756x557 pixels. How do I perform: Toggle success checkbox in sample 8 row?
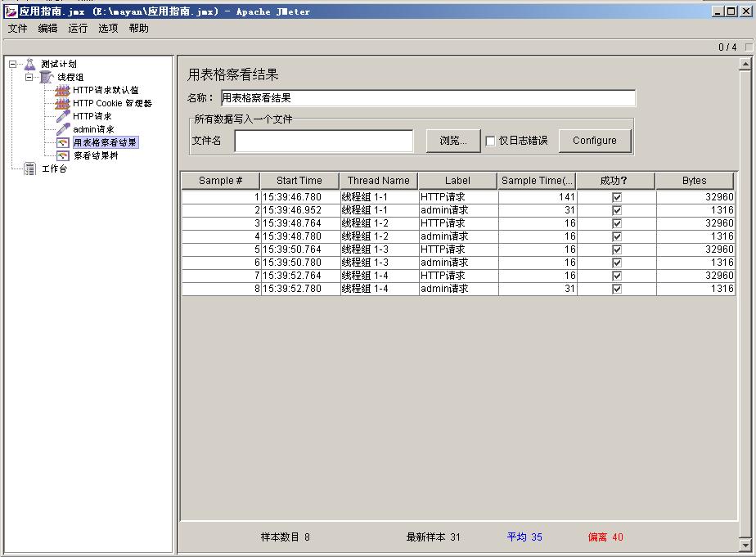pyautogui.click(x=617, y=289)
